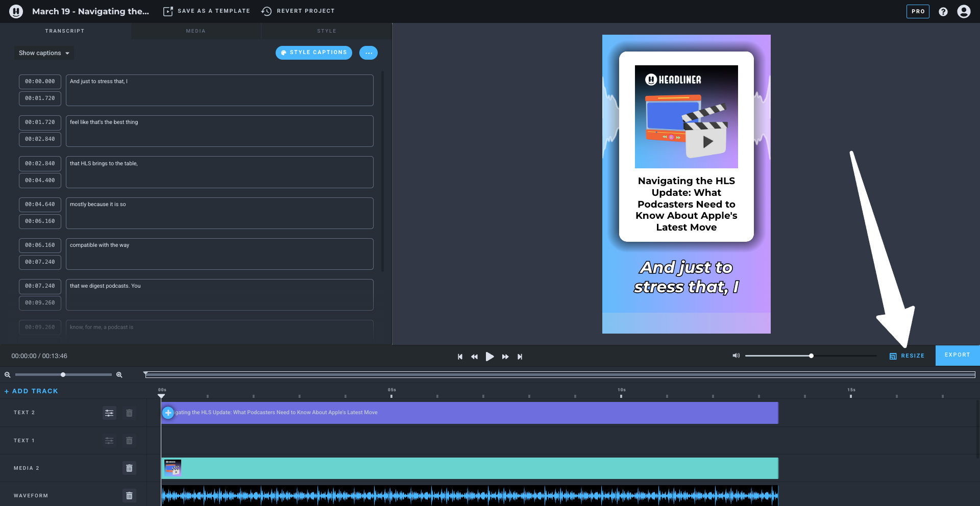
Task: Zoom in on the timeline
Action: (119, 375)
